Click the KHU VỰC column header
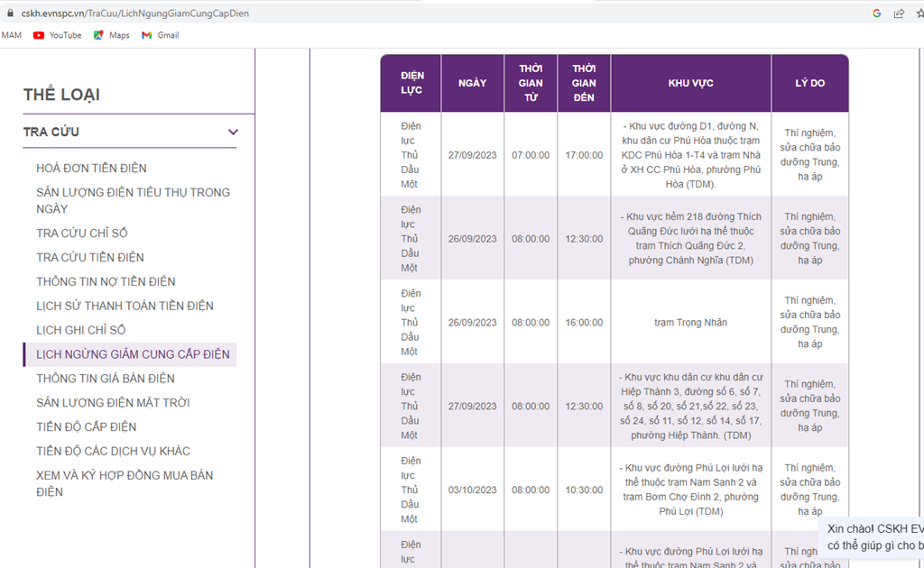924x568 pixels. click(690, 83)
